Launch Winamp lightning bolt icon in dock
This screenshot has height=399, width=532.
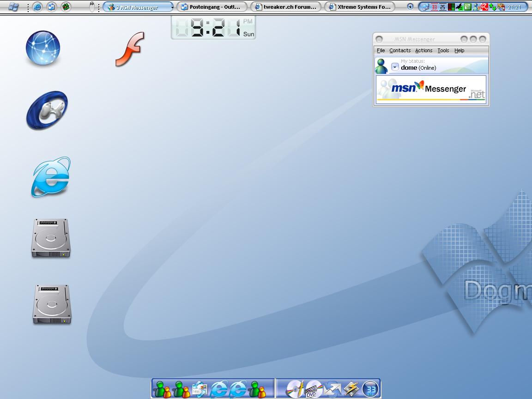[351, 389]
